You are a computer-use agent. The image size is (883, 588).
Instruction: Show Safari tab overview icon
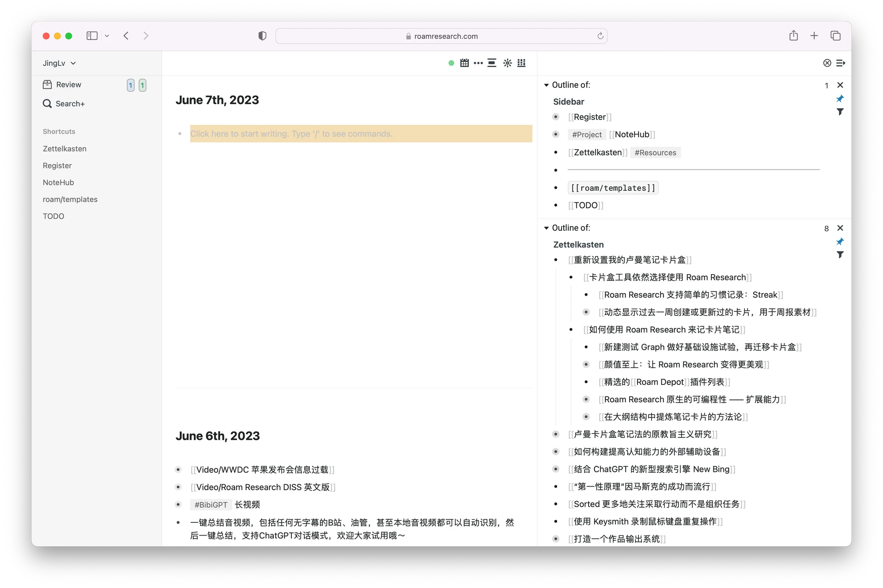835,36
